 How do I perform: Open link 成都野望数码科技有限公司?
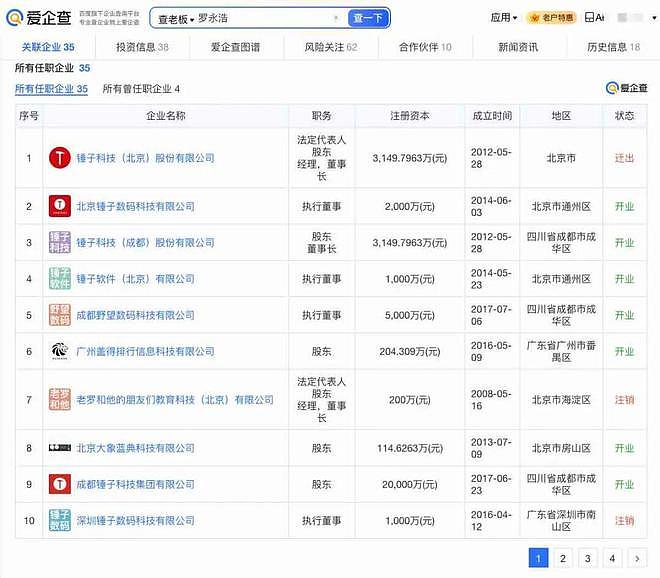click(x=136, y=315)
